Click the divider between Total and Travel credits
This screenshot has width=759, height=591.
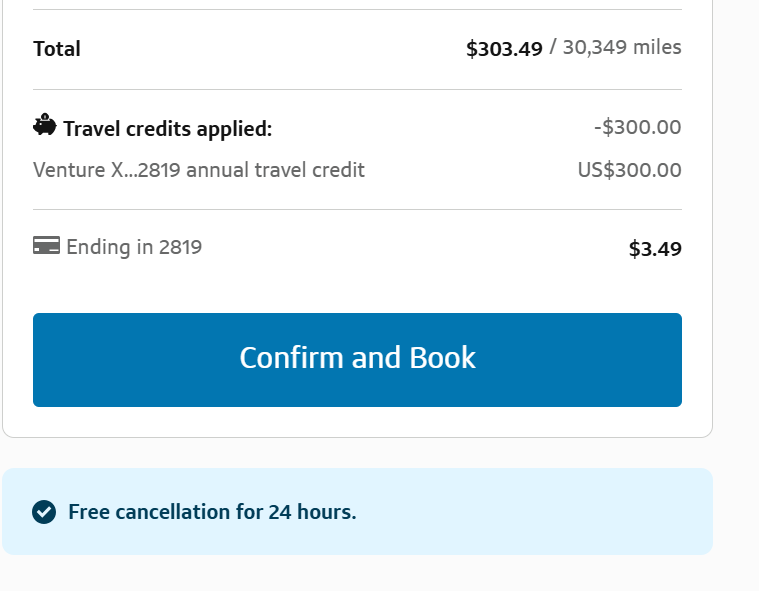(357, 90)
